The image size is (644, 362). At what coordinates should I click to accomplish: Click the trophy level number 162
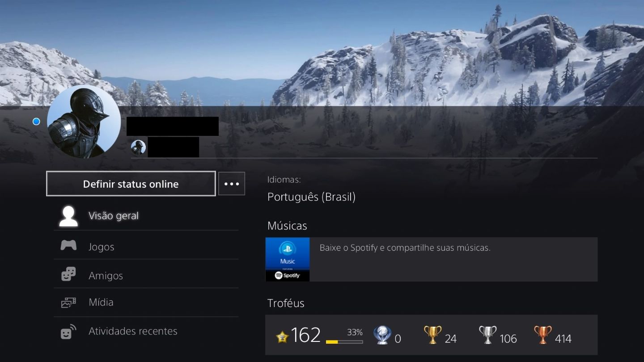click(x=306, y=335)
